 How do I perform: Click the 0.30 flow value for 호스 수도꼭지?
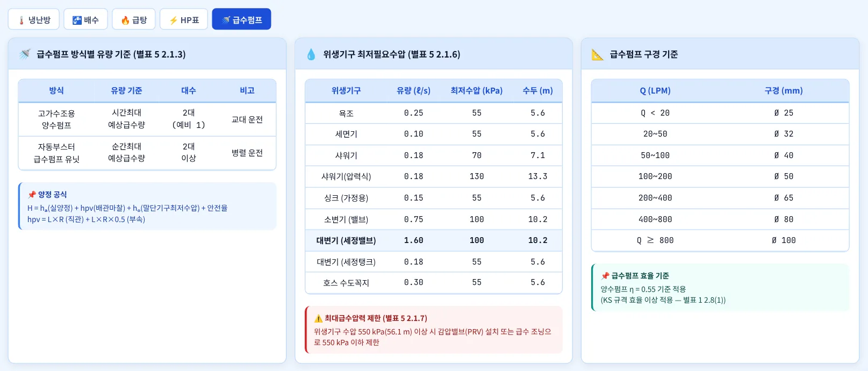coord(414,283)
